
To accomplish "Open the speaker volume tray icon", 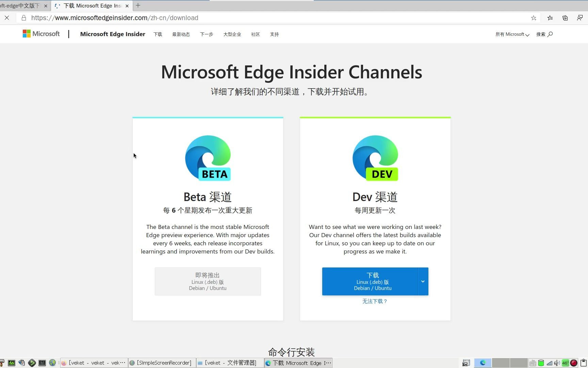I will (x=557, y=363).
